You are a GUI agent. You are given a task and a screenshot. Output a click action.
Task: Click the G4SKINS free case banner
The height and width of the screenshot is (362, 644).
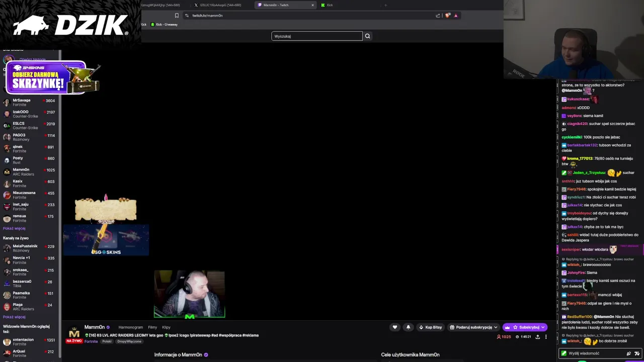[x=52, y=78]
